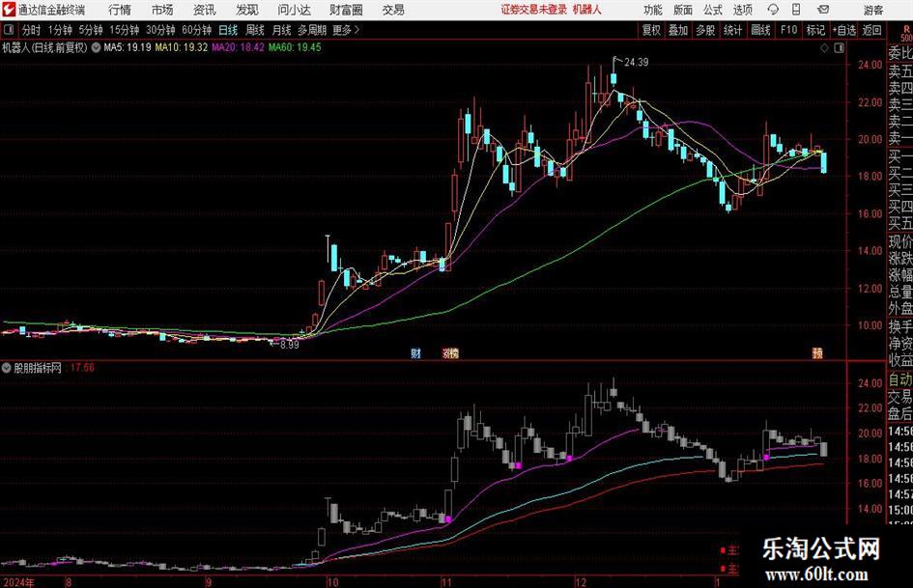Switch to 5分钟 chart period

click(x=90, y=30)
